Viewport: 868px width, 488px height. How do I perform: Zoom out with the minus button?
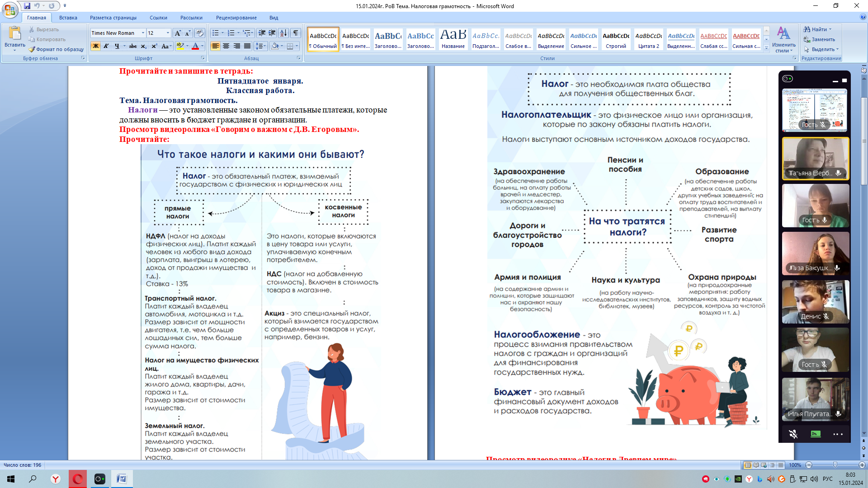click(x=809, y=465)
